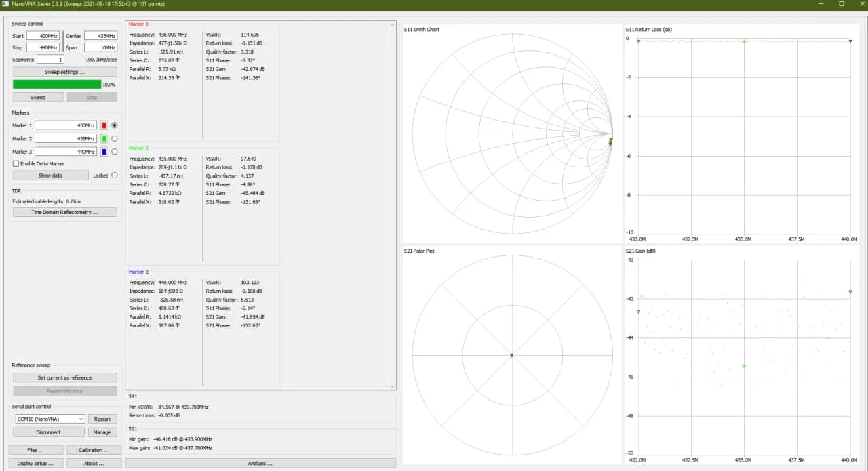Set current sweep as reference

(65, 377)
